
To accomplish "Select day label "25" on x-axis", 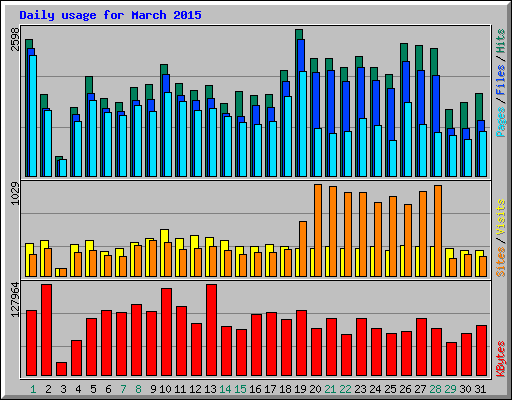I will point(390,389).
